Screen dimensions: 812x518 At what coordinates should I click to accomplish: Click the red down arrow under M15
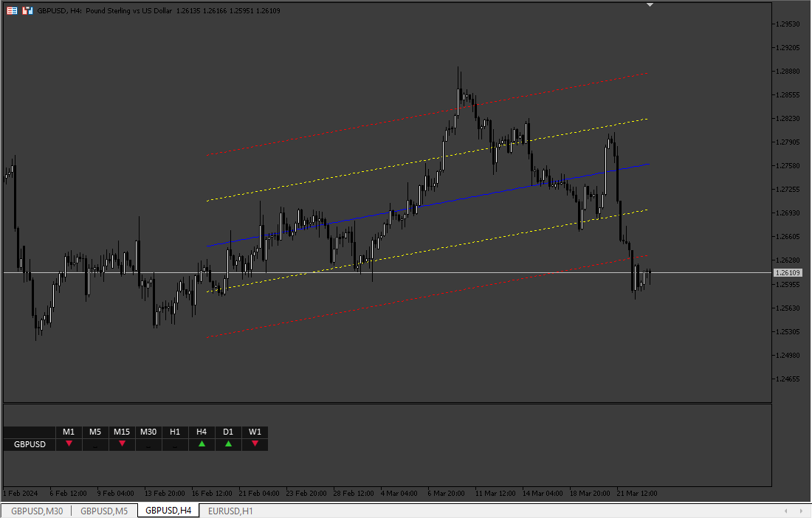click(x=122, y=443)
